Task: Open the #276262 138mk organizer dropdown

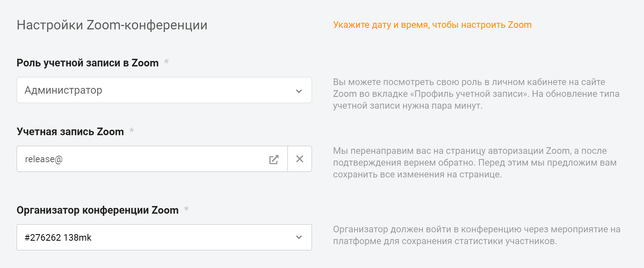Action: [x=164, y=237]
